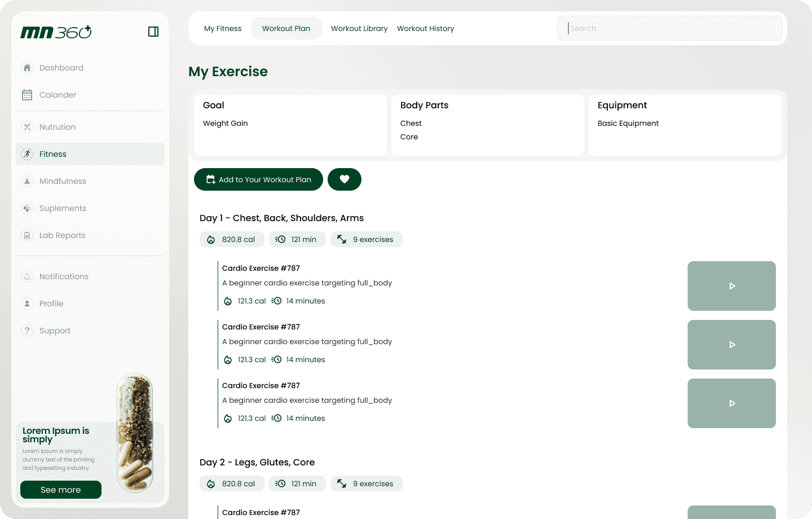812x519 pixels.
Task: Select the Workout Plan tab
Action: pos(286,28)
